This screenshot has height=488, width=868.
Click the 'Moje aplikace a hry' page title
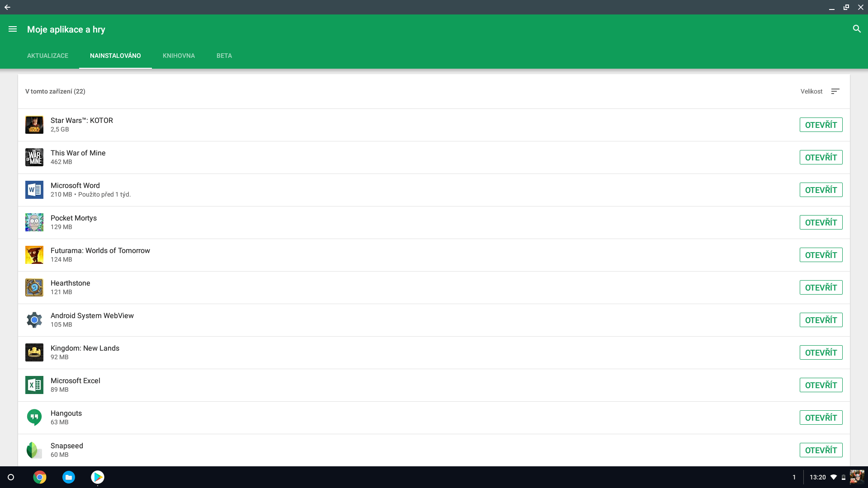pyautogui.click(x=66, y=29)
